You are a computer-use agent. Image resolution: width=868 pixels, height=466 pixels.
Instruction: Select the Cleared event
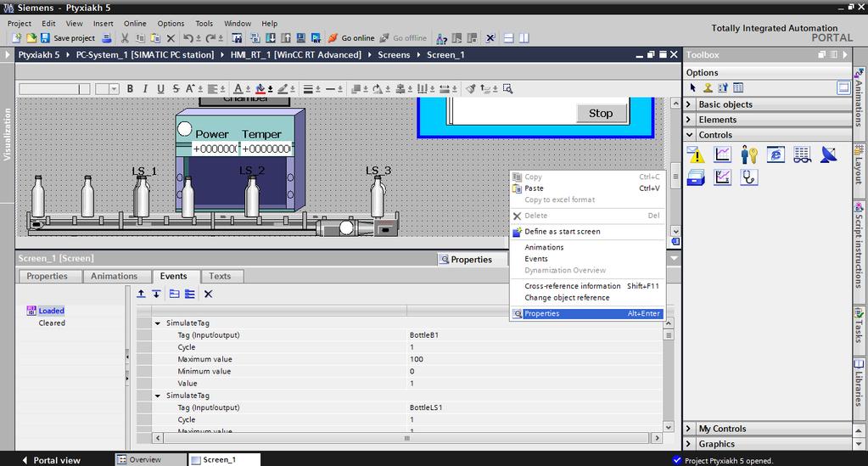click(x=52, y=323)
